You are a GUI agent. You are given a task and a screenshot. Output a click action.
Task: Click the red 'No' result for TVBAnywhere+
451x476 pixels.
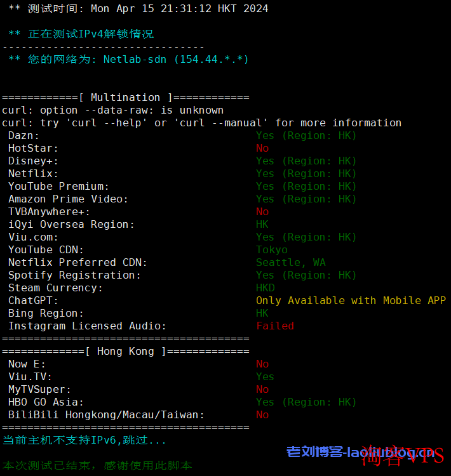(x=262, y=211)
